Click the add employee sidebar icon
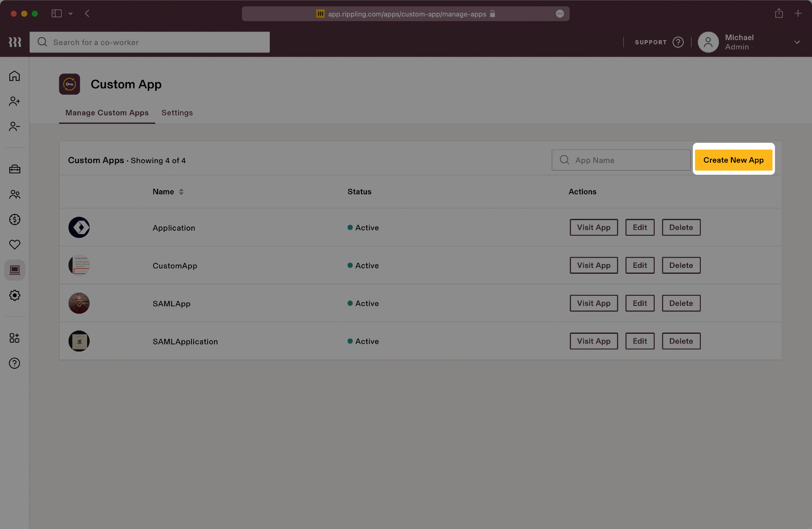The width and height of the screenshot is (812, 529). tap(14, 101)
